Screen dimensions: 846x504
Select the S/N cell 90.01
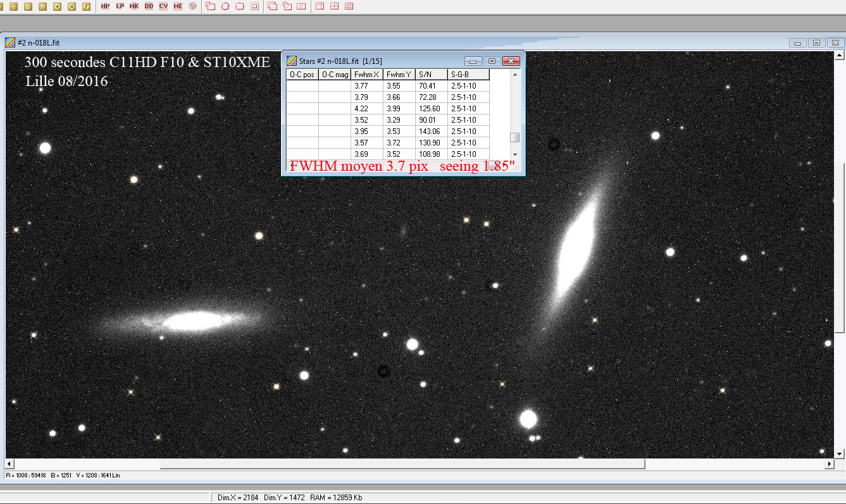tap(432, 120)
